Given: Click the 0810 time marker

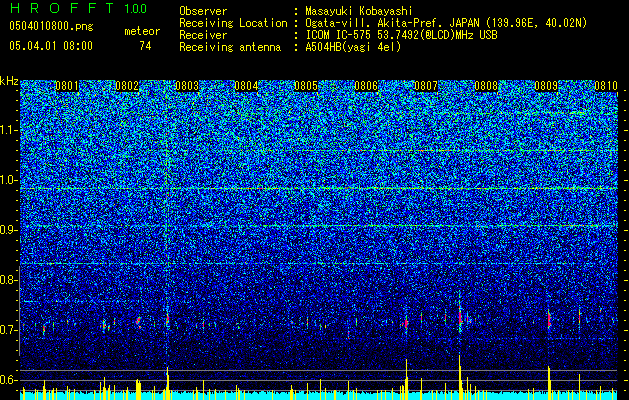Looking at the screenshot, I should (x=605, y=86).
